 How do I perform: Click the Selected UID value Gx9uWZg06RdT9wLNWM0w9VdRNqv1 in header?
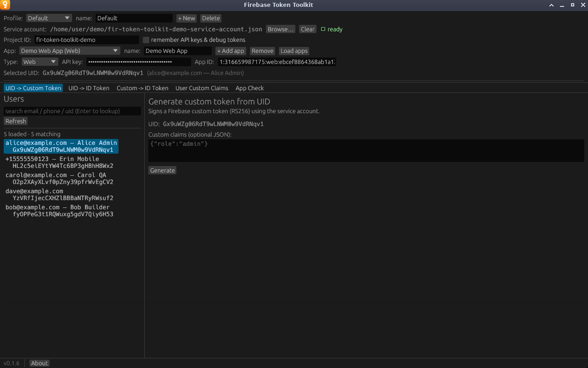(93, 73)
